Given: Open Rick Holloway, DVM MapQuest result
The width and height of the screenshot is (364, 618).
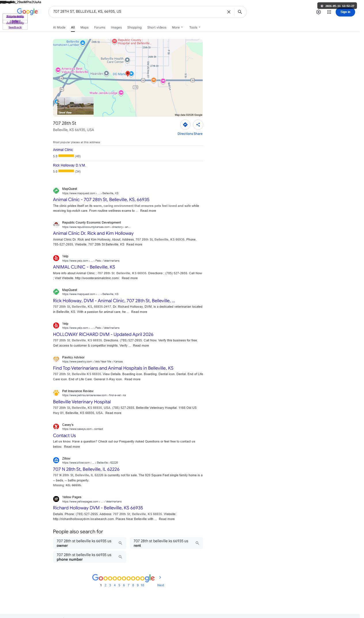Looking at the screenshot, I should click(114, 301).
